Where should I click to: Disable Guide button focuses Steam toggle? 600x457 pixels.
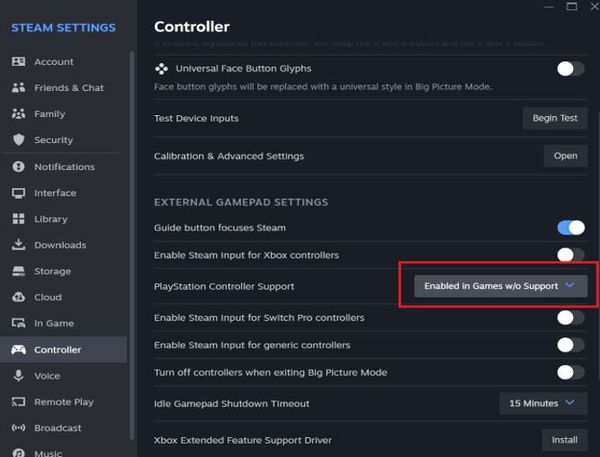(x=570, y=228)
